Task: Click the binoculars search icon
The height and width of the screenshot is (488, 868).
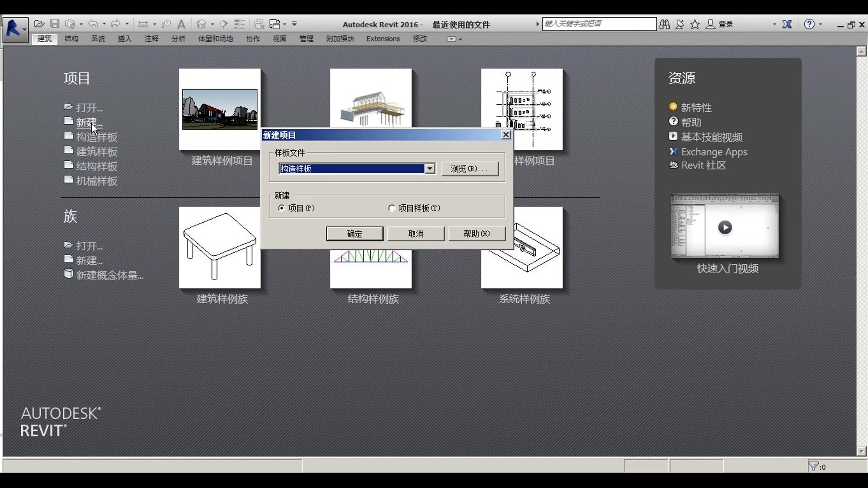Action: point(665,24)
